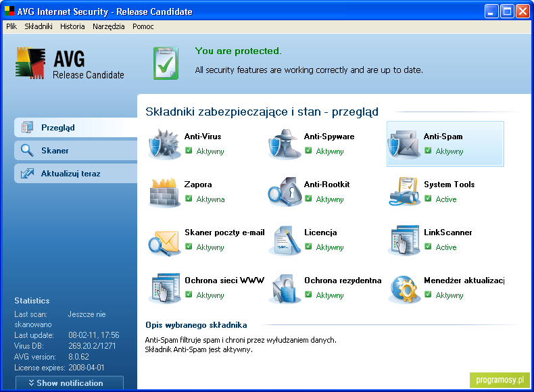534x392 pixels.
Task: Open the Plik menu
Action: click(x=11, y=26)
